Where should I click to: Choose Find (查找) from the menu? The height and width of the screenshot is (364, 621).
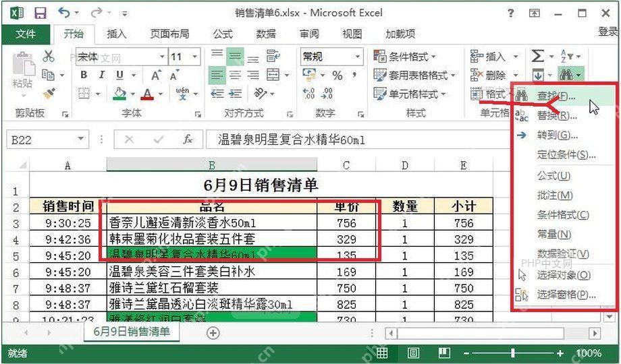coord(564,96)
